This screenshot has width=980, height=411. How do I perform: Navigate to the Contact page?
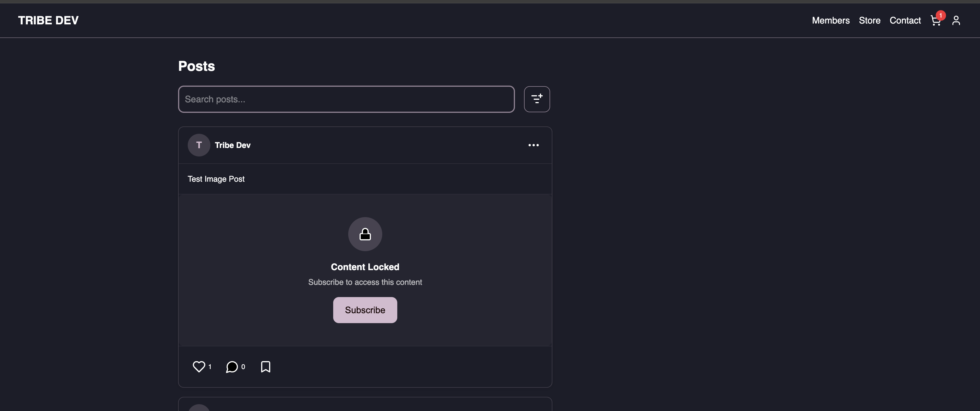click(x=905, y=20)
